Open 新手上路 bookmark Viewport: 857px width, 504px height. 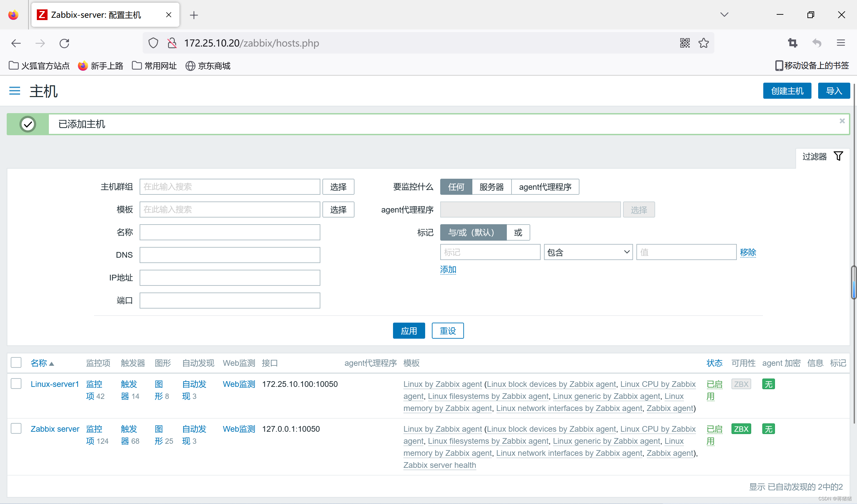coord(101,66)
